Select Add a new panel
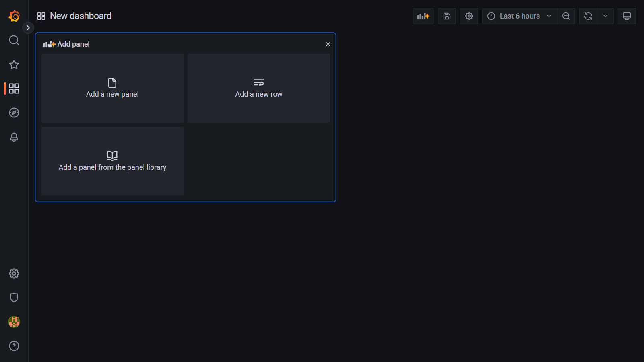The image size is (644, 362). pyautogui.click(x=112, y=88)
